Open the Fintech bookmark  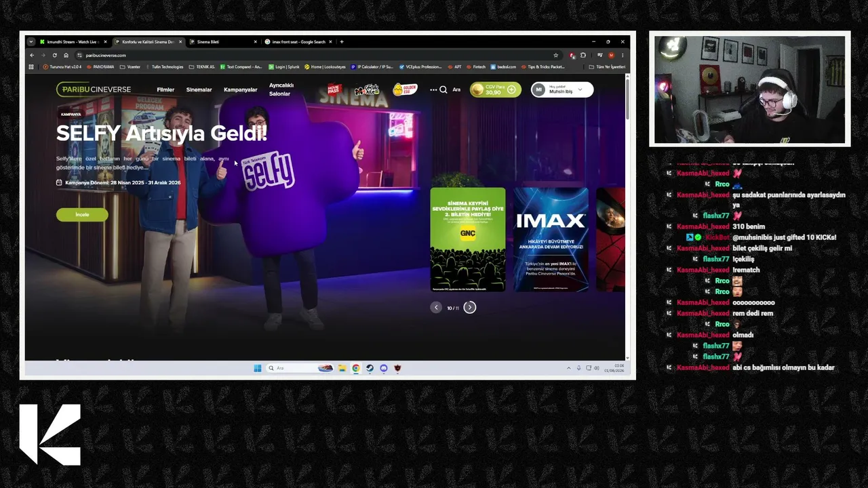tap(476, 66)
